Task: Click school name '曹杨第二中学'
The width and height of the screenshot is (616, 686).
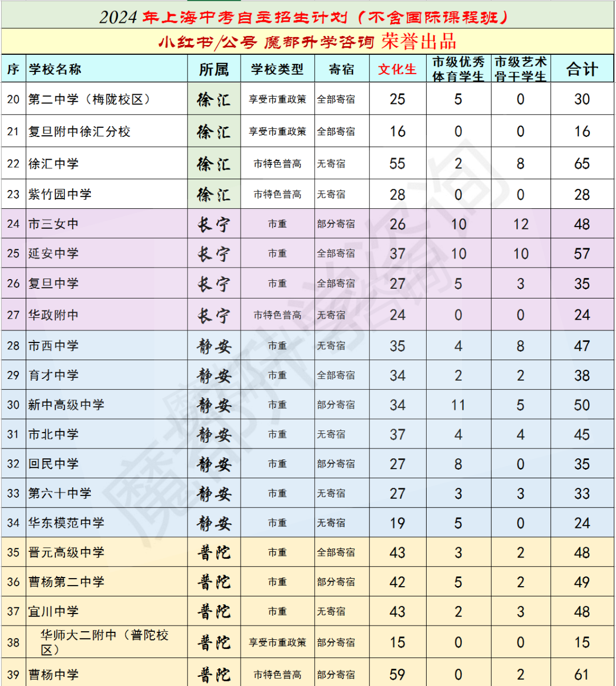Action: [66, 582]
